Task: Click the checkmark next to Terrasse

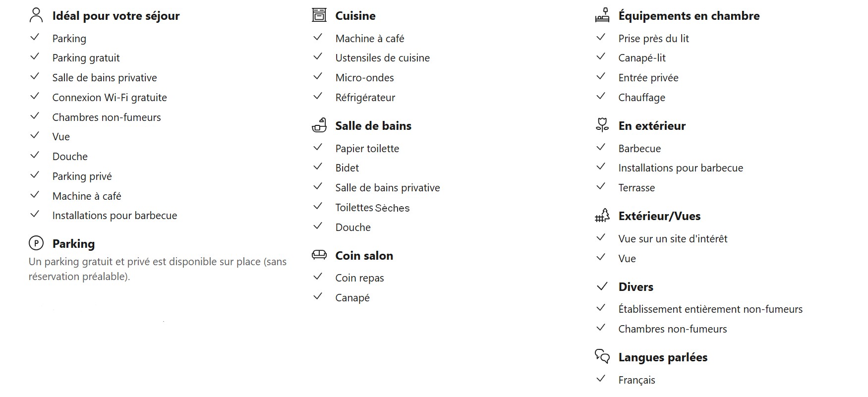Action: point(601,187)
